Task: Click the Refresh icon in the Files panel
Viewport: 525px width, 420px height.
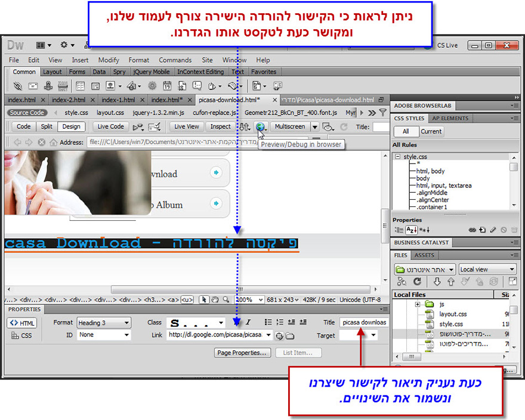Action: [x=417, y=282]
